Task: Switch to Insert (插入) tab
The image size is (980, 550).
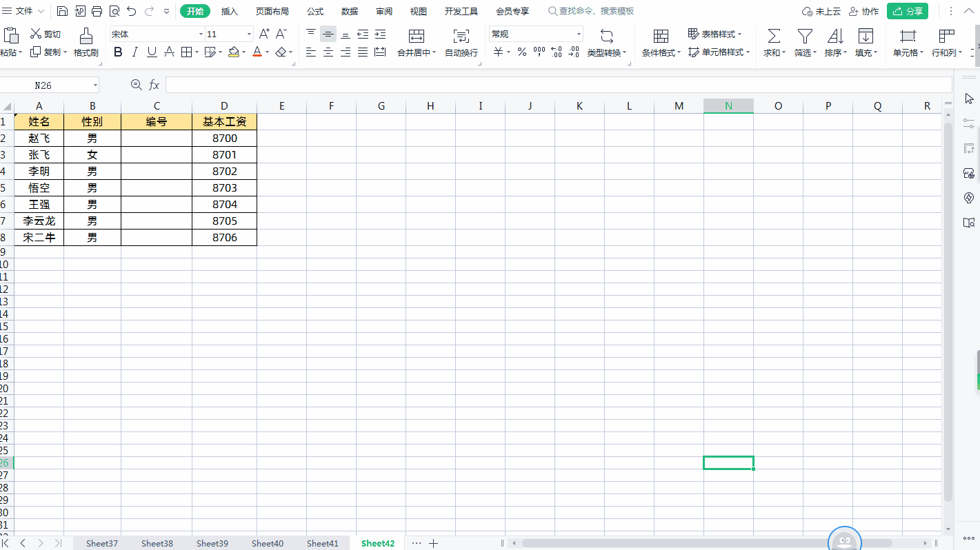Action: (x=230, y=11)
